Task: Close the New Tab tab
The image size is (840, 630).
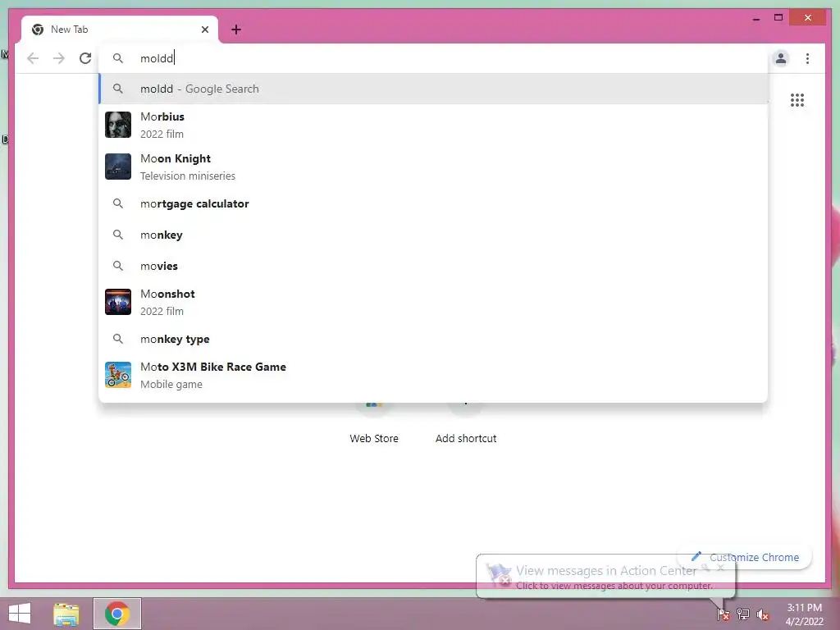Action: [x=204, y=30]
